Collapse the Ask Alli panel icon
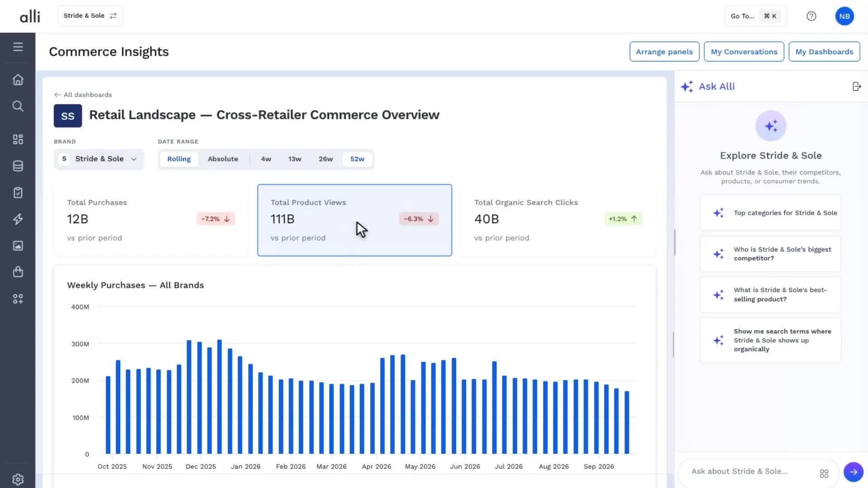This screenshot has width=868, height=488. point(857,86)
